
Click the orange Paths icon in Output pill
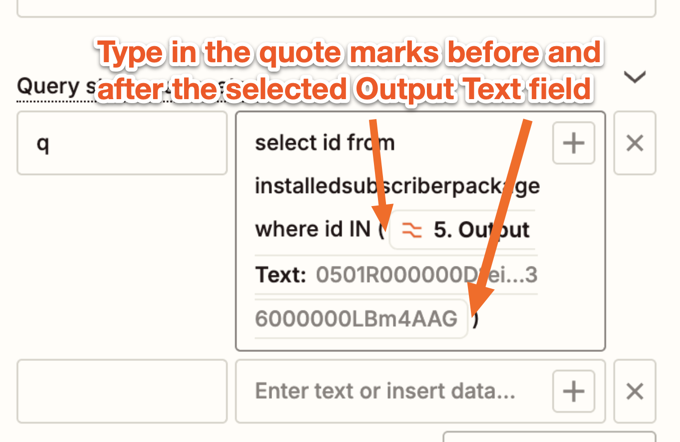click(x=412, y=230)
